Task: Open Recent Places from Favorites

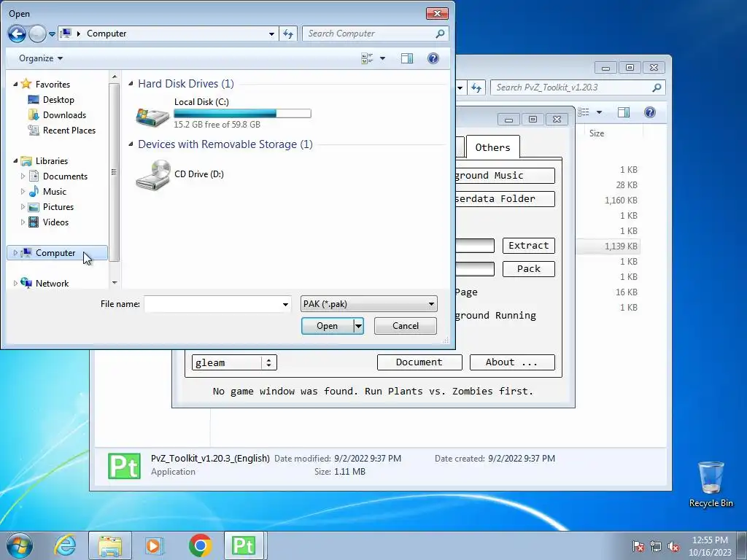Action: click(x=69, y=130)
